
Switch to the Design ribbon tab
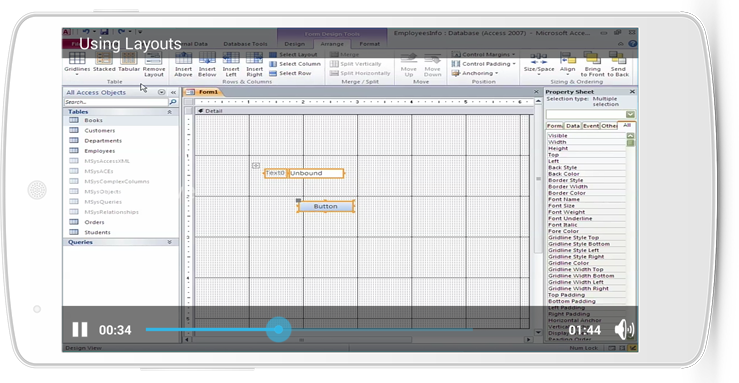tap(295, 44)
